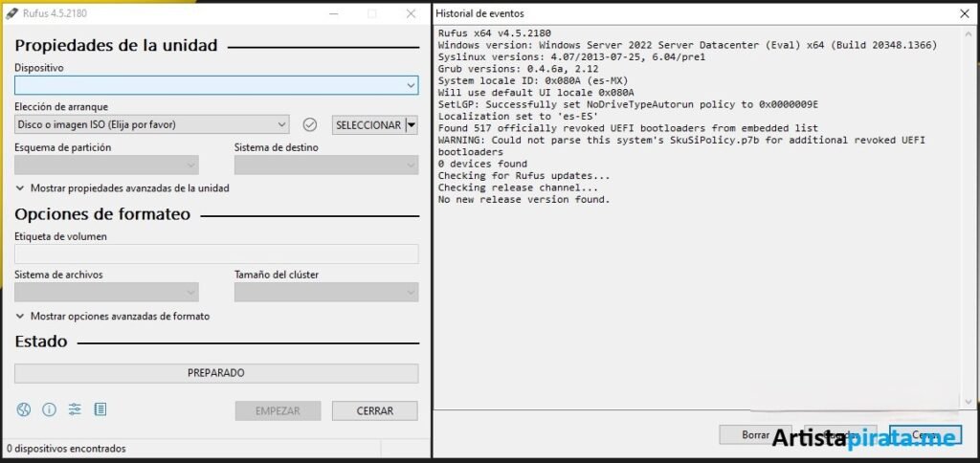Screen dimensions: 980x463
Task: Open the Rufus settings sliders icon
Action: pos(75,409)
